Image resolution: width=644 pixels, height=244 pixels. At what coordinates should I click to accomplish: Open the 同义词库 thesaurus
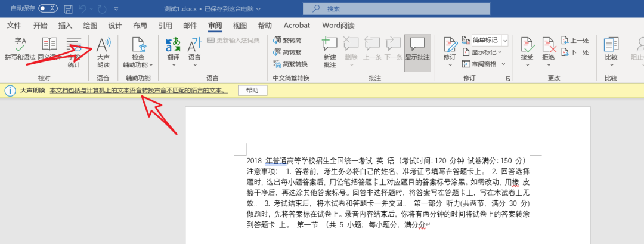pyautogui.click(x=49, y=50)
